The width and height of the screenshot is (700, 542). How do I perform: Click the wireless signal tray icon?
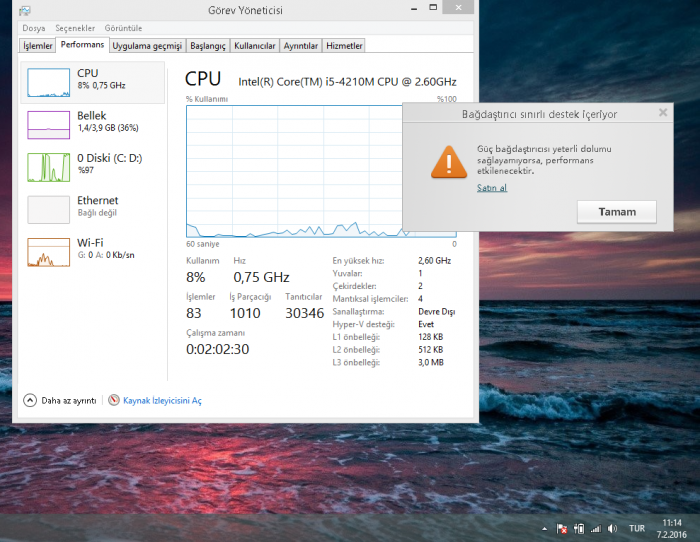pos(595,528)
